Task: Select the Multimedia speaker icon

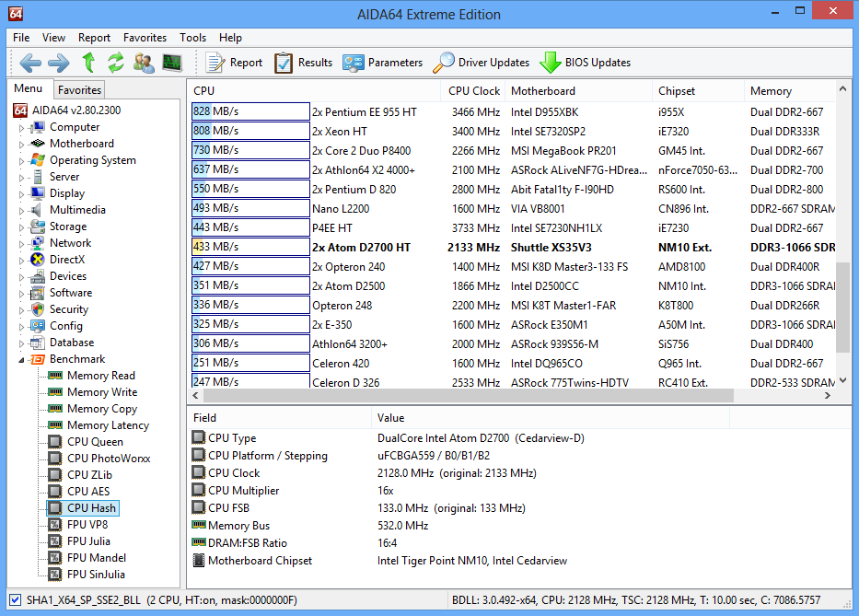Action: tap(37, 210)
